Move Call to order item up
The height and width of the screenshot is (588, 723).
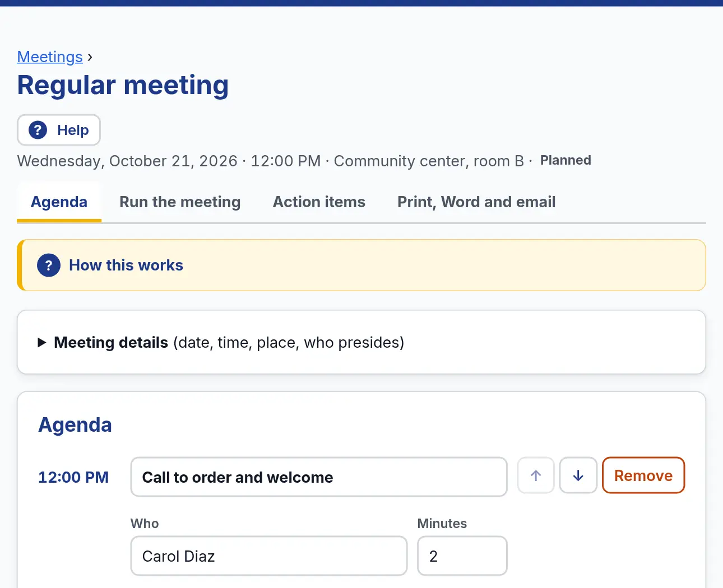pyautogui.click(x=536, y=475)
